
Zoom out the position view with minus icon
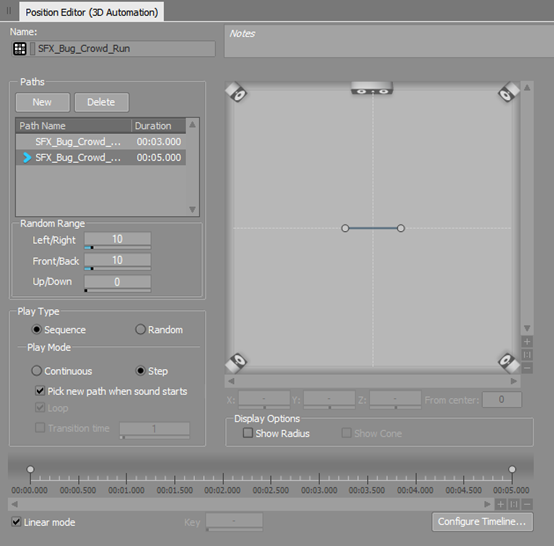pyautogui.click(x=527, y=368)
